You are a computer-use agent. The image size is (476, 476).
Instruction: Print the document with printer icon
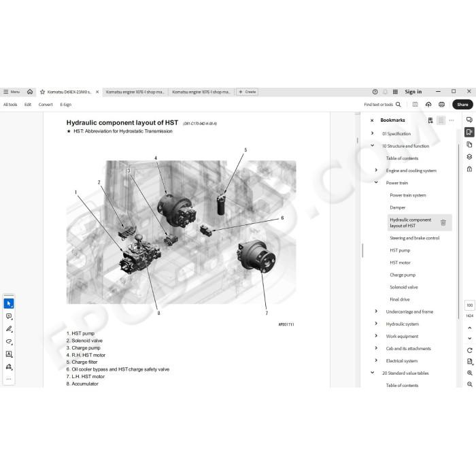442,105
